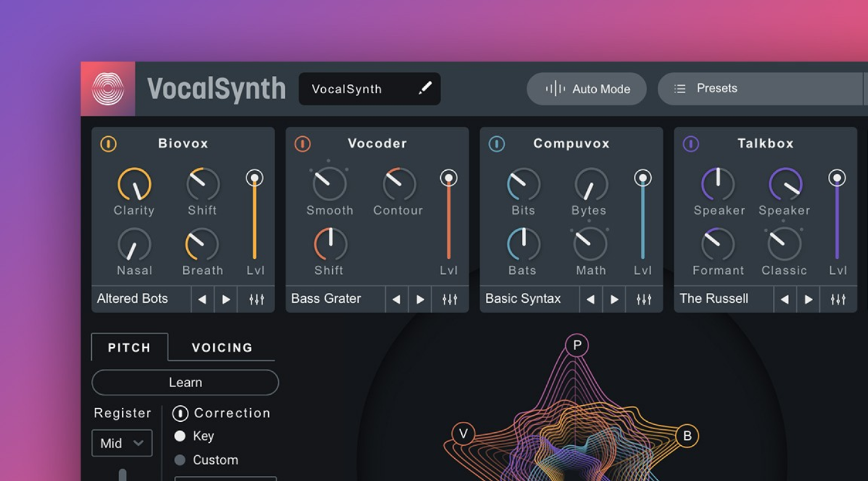Viewport: 868px width, 481px height.
Task: Enable Auto Mode
Action: [x=587, y=89]
